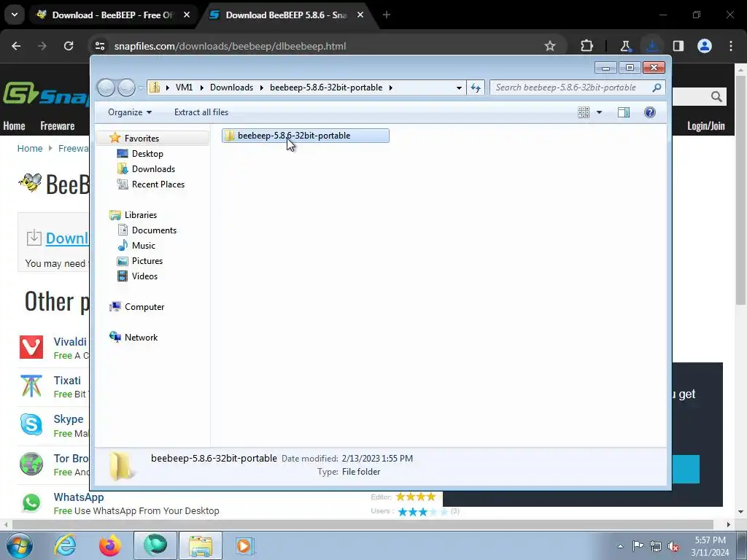This screenshot has width=747, height=560.
Task: Launch Firefox from the taskbar
Action: (109, 545)
